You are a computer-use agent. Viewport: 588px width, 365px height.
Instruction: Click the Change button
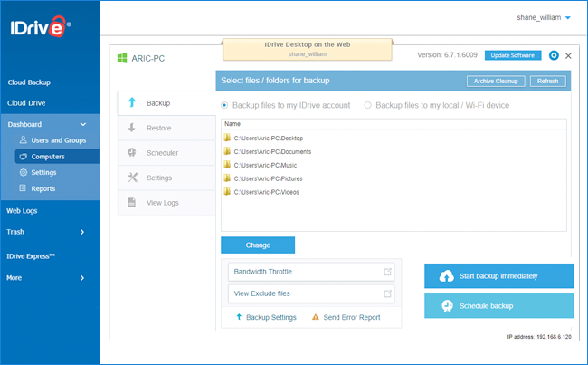point(258,245)
